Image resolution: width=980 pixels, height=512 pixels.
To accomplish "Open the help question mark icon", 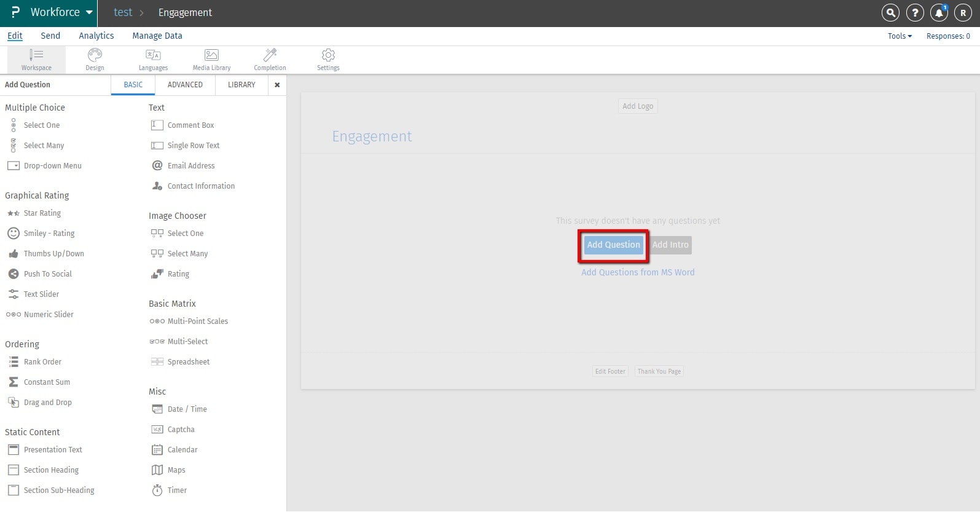I will 915,12.
